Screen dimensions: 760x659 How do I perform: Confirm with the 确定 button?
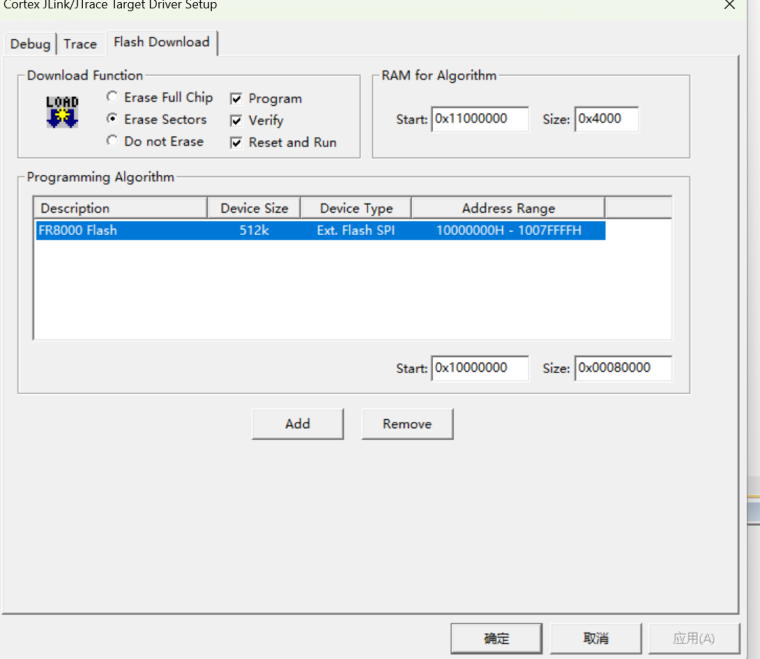pos(496,638)
